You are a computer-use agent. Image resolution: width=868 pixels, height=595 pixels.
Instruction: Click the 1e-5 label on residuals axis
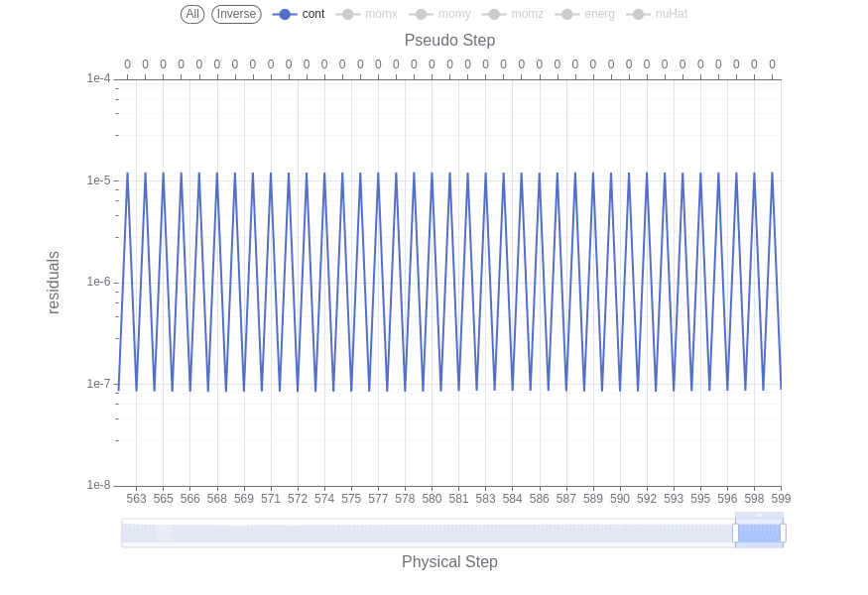[97, 180]
